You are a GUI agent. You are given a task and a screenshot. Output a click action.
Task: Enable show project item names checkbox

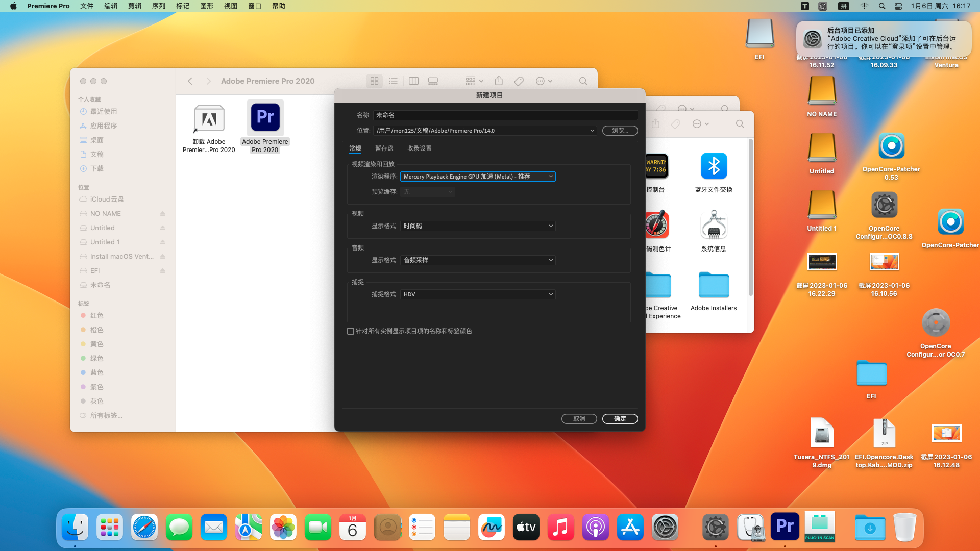point(351,331)
